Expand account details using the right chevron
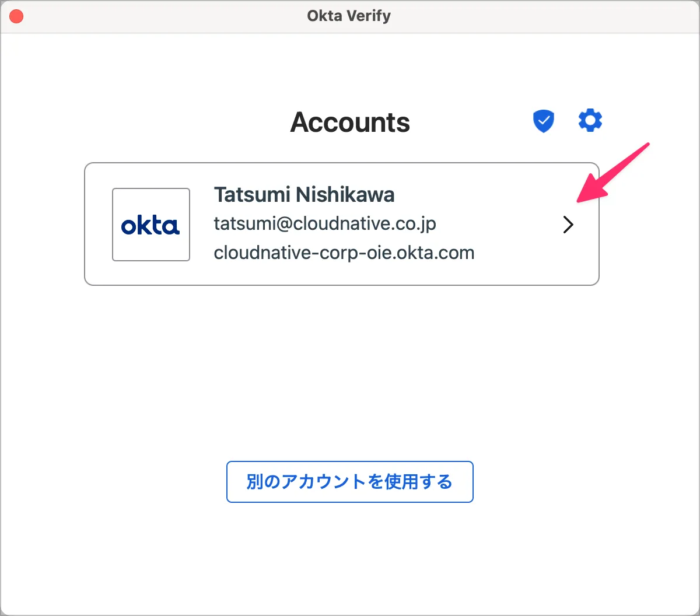Image resolution: width=700 pixels, height=616 pixels. [568, 225]
